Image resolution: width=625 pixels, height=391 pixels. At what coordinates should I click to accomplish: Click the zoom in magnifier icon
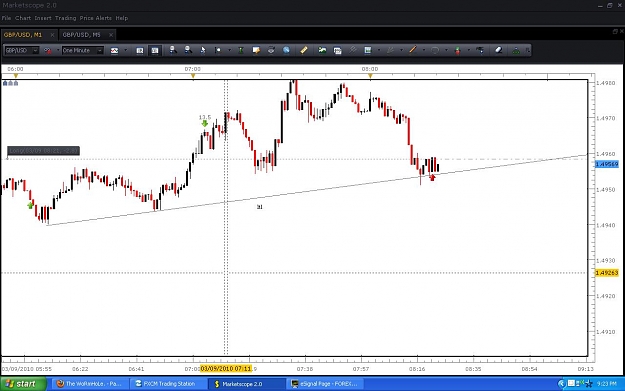click(173, 50)
